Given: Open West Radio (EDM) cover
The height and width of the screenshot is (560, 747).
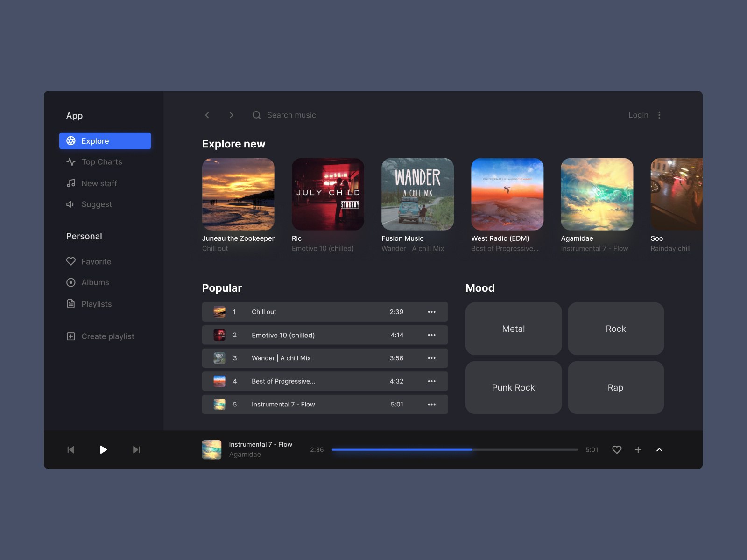Looking at the screenshot, I should [x=507, y=194].
